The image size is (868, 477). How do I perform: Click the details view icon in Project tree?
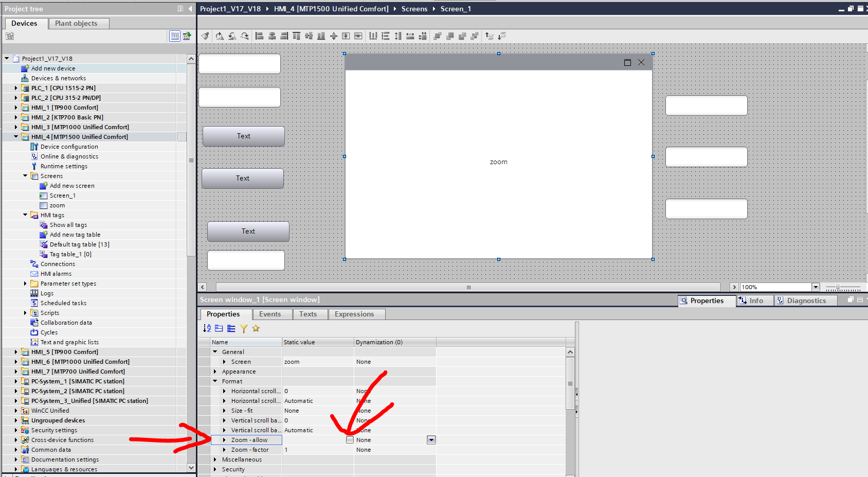coord(175,36)
